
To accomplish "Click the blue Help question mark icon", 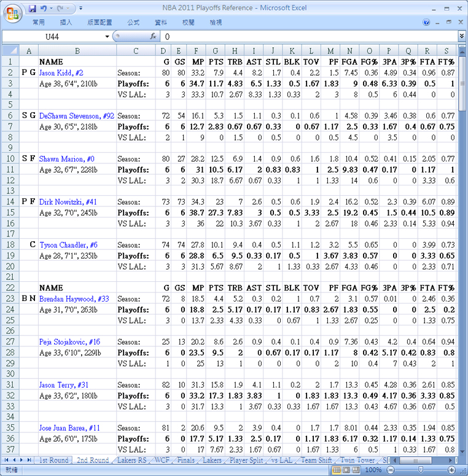I will (426, 22).
